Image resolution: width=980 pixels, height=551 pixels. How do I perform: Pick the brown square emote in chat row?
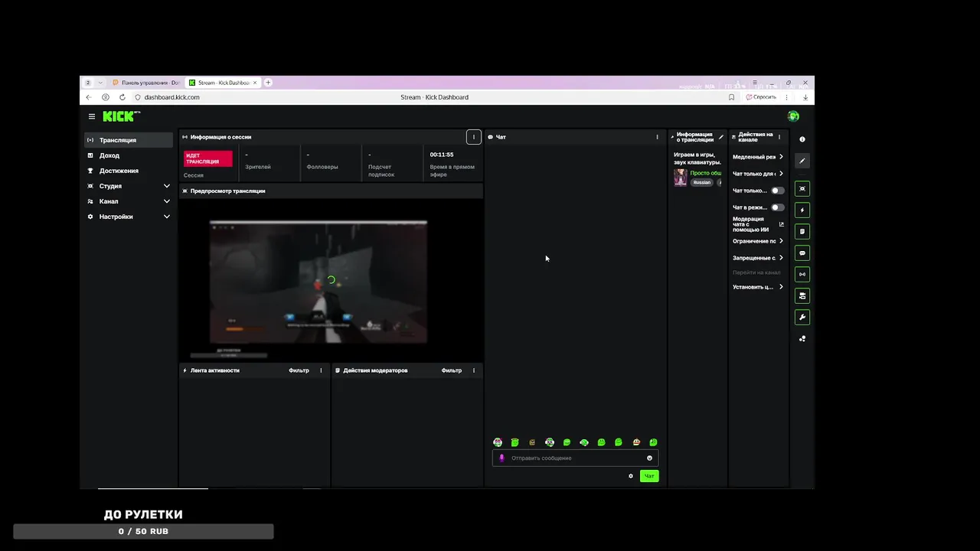[x=532, y=442]
